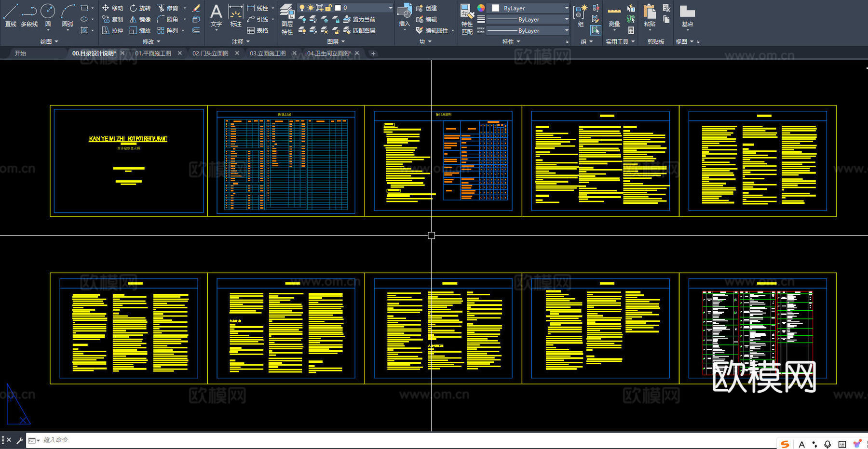This screenshot has width=868, height=449.
Task: Expand the 特性 (Properties) panel
Action: (511, 42)
